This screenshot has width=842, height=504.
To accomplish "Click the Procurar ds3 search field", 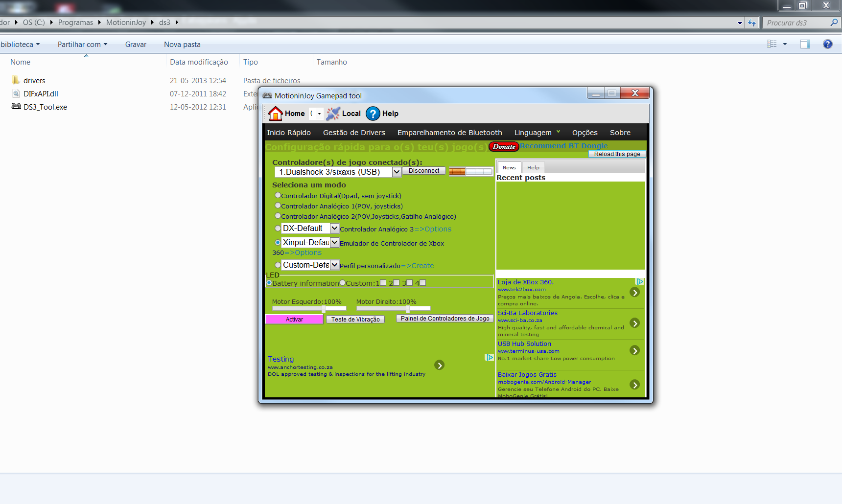I will tap(801, 23).
